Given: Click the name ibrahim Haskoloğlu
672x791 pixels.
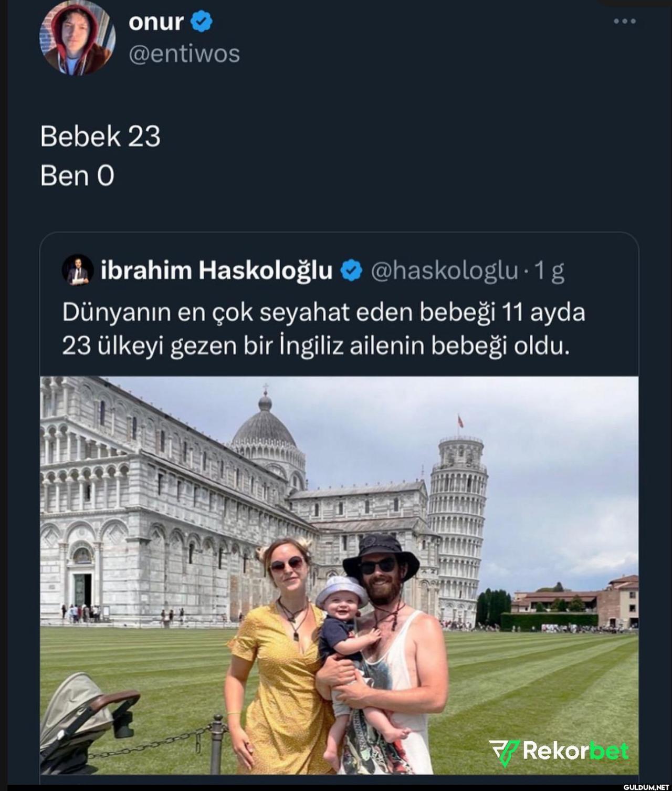Looking at the screenshot, I should click(216, 270).
